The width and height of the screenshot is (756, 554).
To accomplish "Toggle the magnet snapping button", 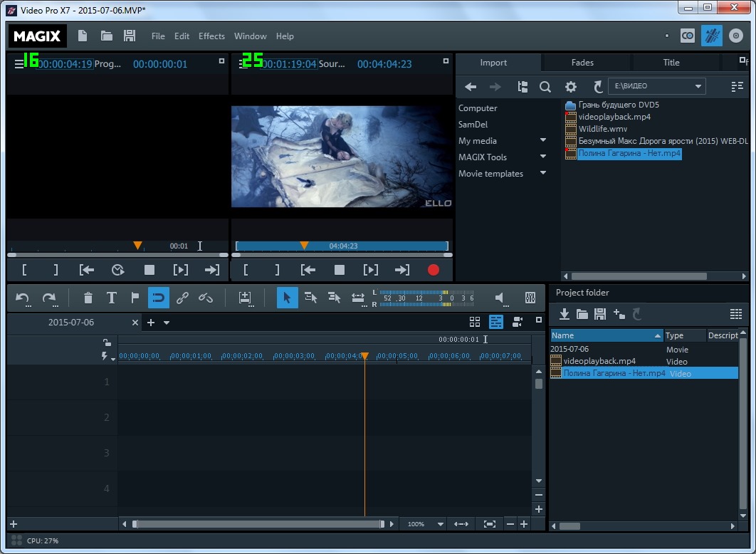I will pyautogui.click(x=158, y=298).
